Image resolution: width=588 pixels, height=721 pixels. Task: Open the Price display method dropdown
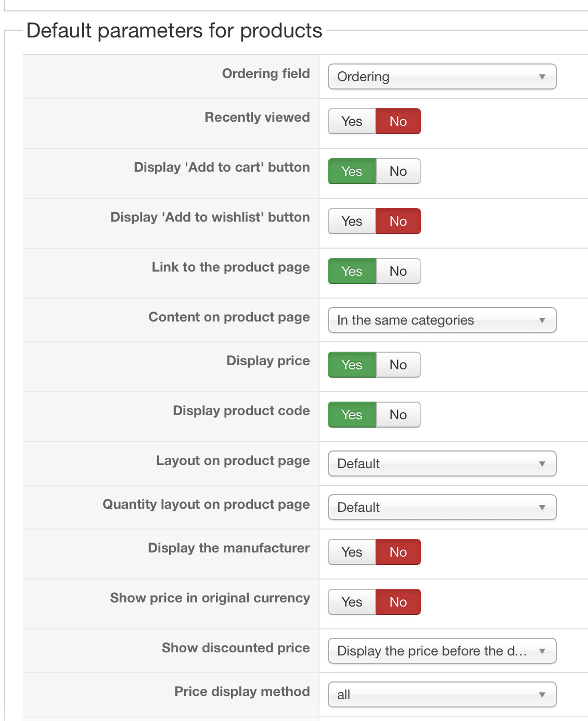point(442,694)
